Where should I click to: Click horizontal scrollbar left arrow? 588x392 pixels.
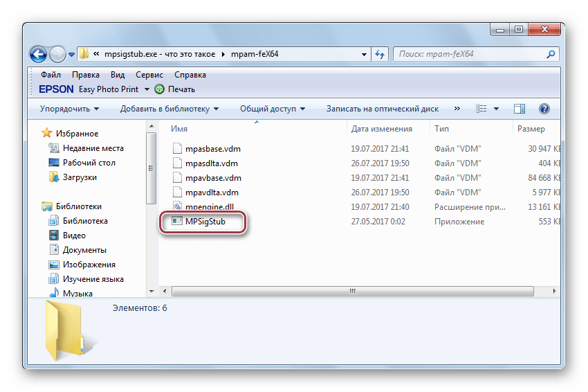coord(164,292)
